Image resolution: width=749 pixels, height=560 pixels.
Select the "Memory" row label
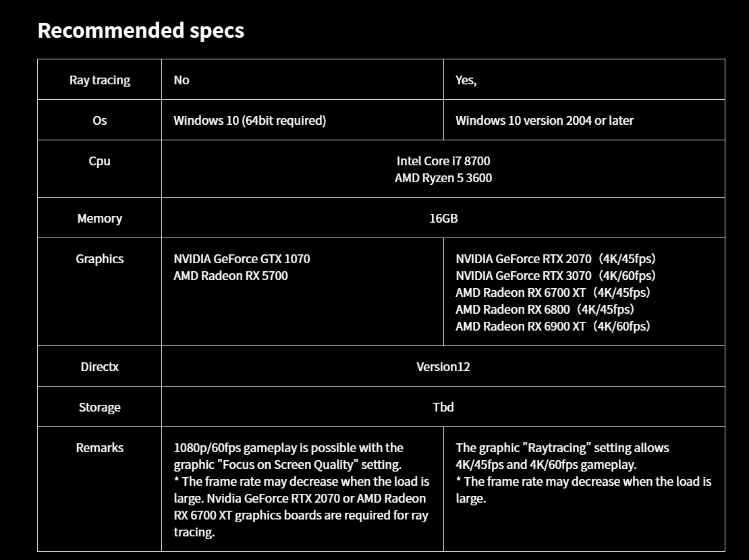[x=100, y=219]
